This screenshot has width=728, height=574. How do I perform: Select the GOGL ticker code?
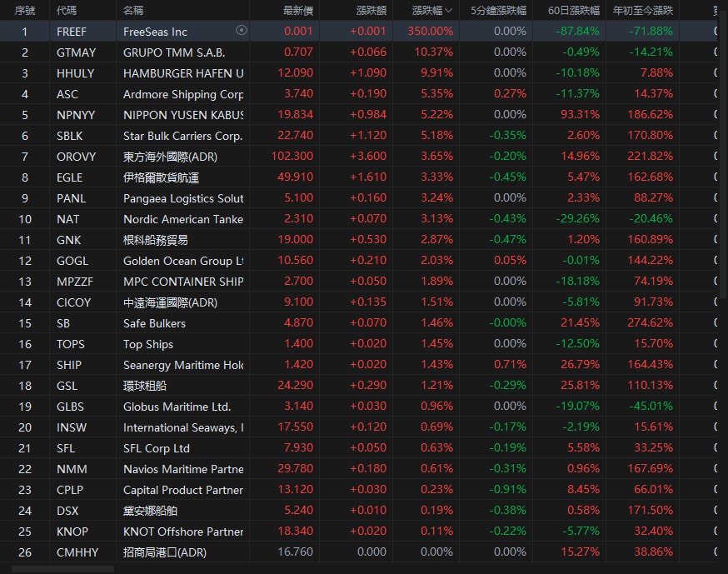72,261
